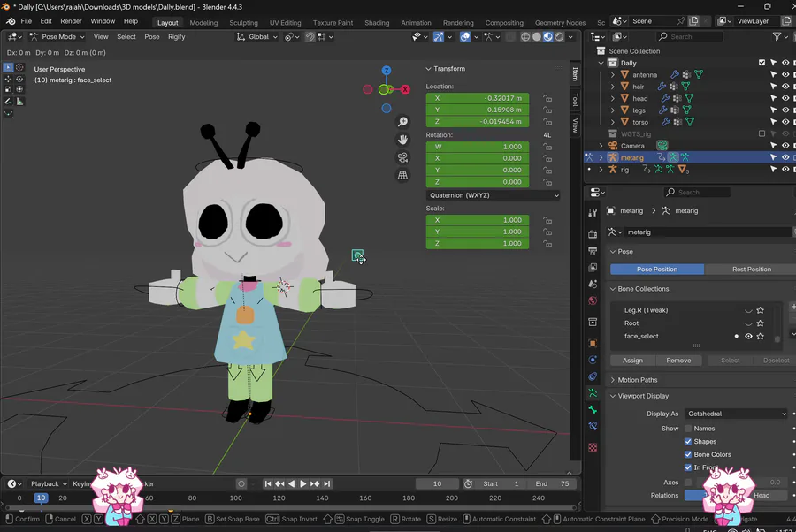Click the Pose Position button
Image resolution: width=796 pixels, height=532 pixels.
click(x=657, y=270)
